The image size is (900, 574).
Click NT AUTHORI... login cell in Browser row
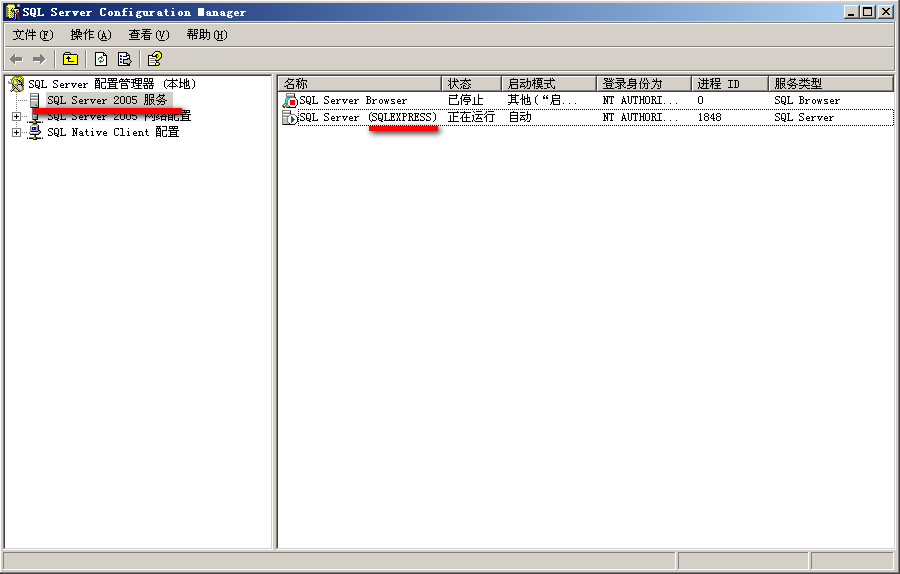pos(641,100)
